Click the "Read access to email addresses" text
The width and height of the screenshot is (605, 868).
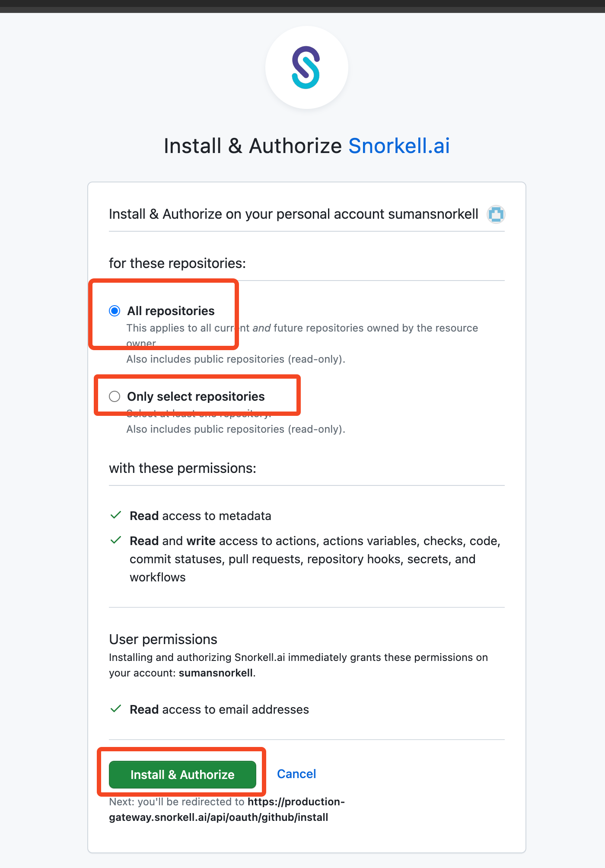tap(219, 709)
